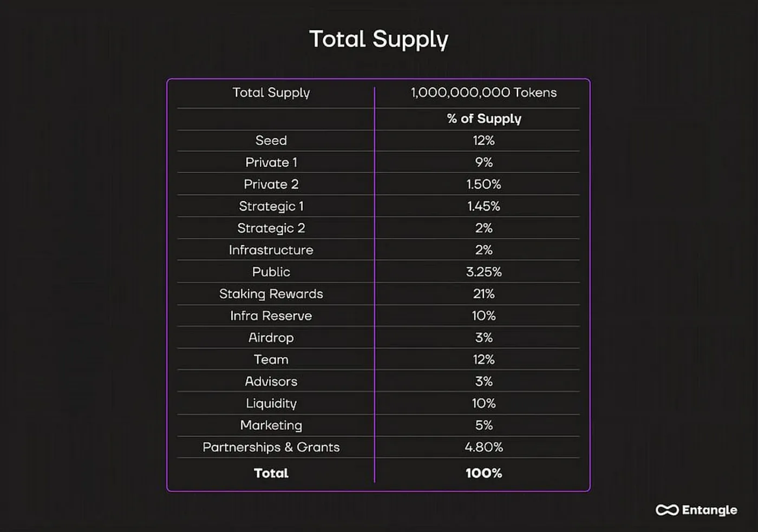The image size is (758, 532).
Task: Click the Advisors row label
Action: pos(271,382)
